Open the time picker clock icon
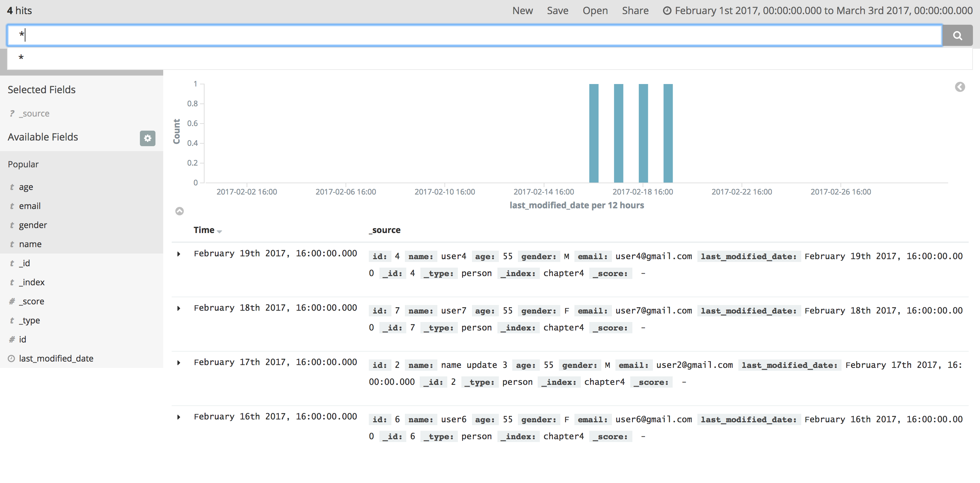Screen dimensions: 980x483 pos(667,11)
